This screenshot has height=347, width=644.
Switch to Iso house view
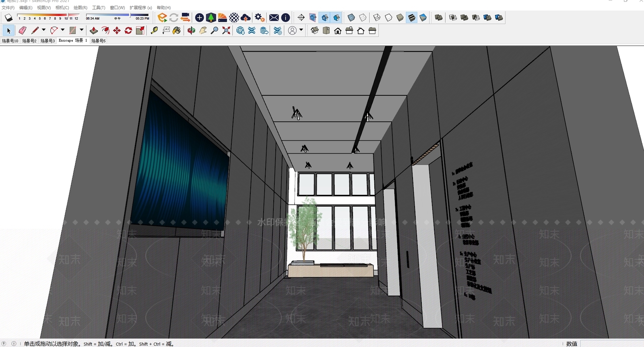click(315, 31)
